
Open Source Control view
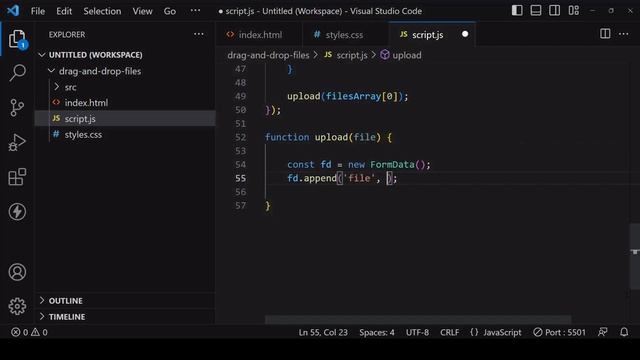coord(17,108)
